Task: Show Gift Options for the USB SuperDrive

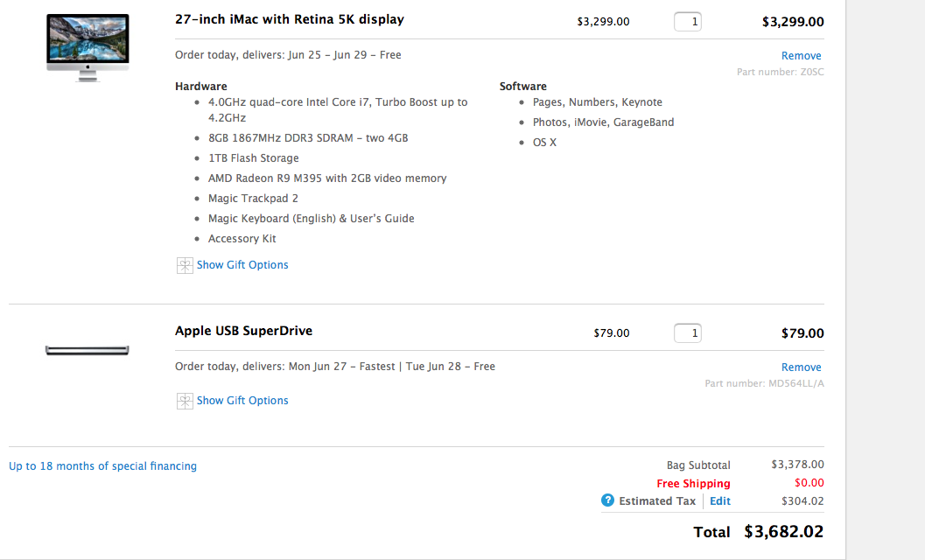Action: pyautogui.click(x=242, y=401)
